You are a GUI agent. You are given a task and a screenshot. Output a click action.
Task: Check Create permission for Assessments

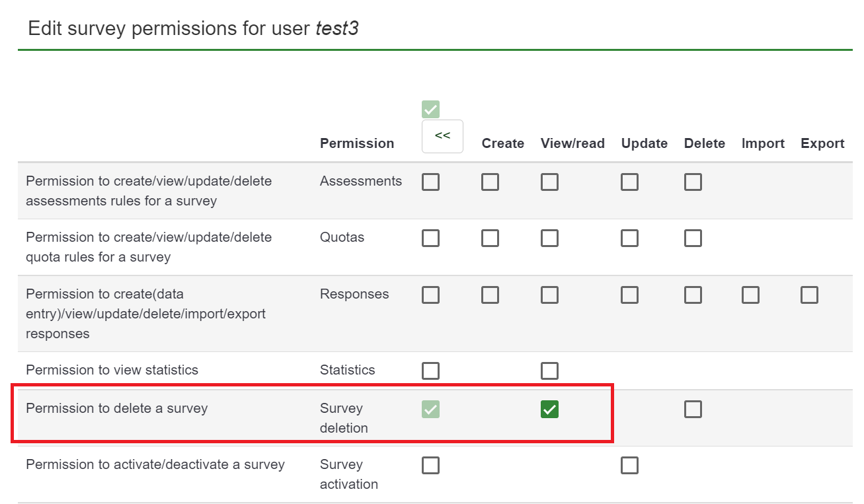[490, 182]
